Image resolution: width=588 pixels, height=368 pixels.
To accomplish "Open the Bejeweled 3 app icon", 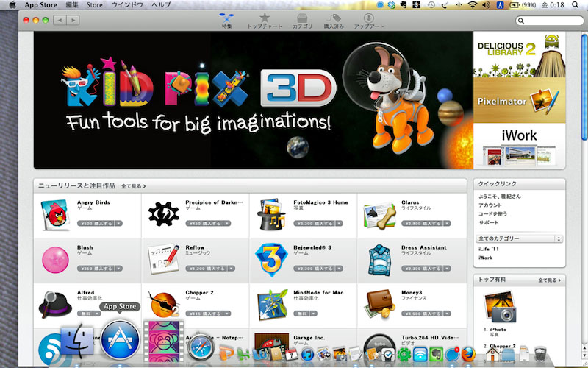I will click(x=271, y=260).
